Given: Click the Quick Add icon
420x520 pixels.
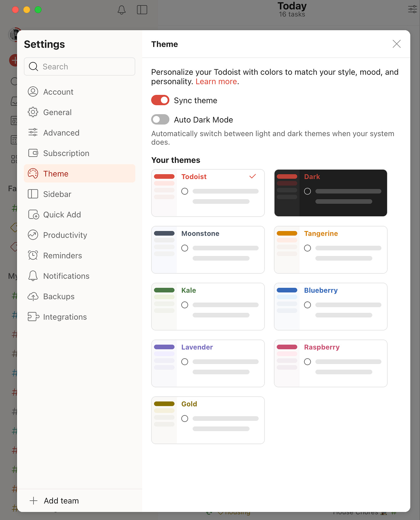Looking at the screenshot, I should click(x=33, y=215).
